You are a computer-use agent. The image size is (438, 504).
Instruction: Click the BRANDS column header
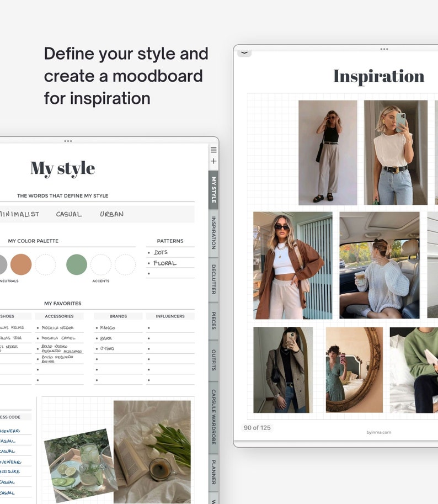[x=118, y=316]
